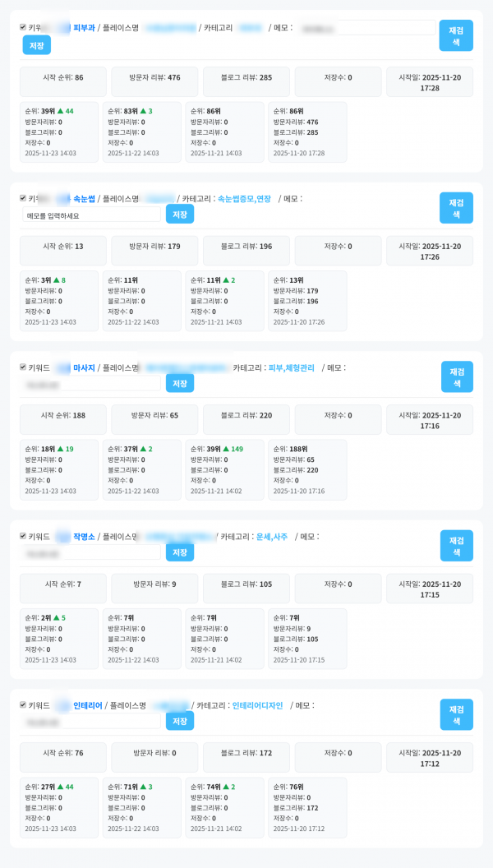Re-search the 마사지 keyword with 재검색
Screen dimensions: 493x868
(x=456, y=376)
